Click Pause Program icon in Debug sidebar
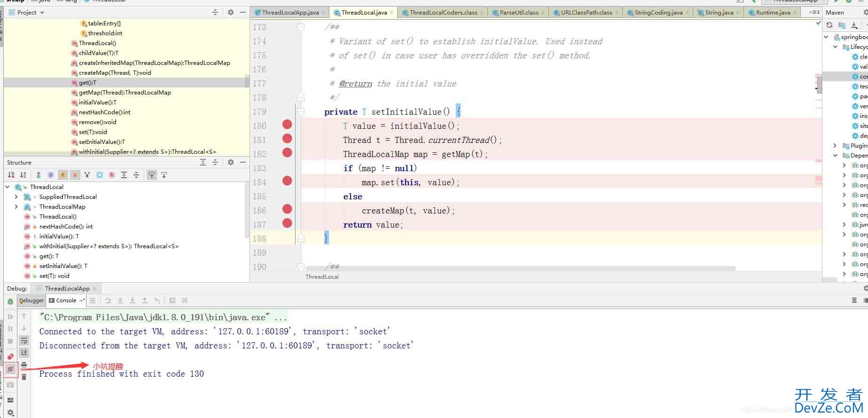Viewport: 868px width, 418px height. pos(10,329)
